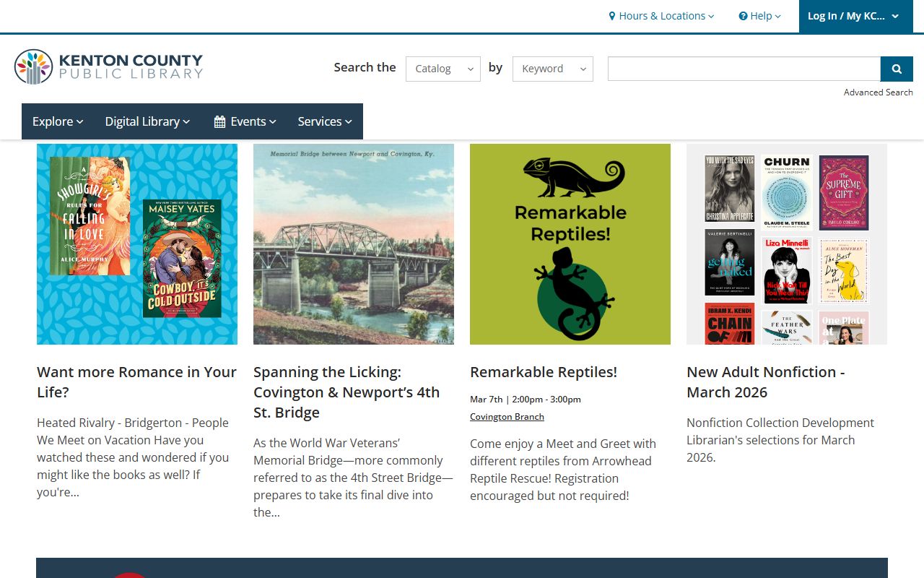Click the Kenton County Public Library logo

pos(108,66)
